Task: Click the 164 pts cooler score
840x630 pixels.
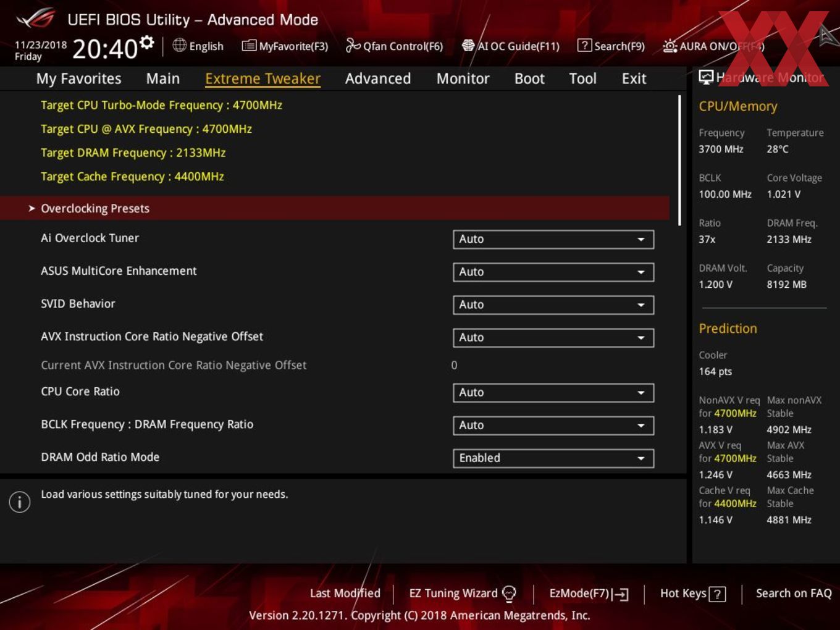Action: pos(715,371)
